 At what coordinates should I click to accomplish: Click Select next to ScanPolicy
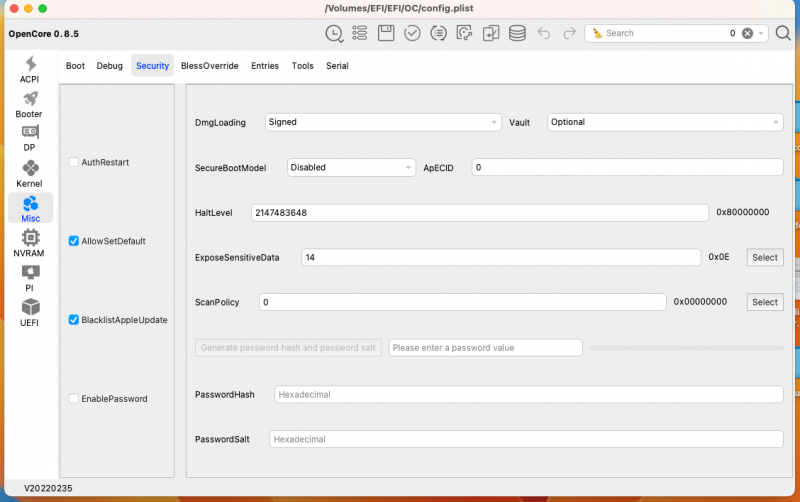[x=765, y=302]
